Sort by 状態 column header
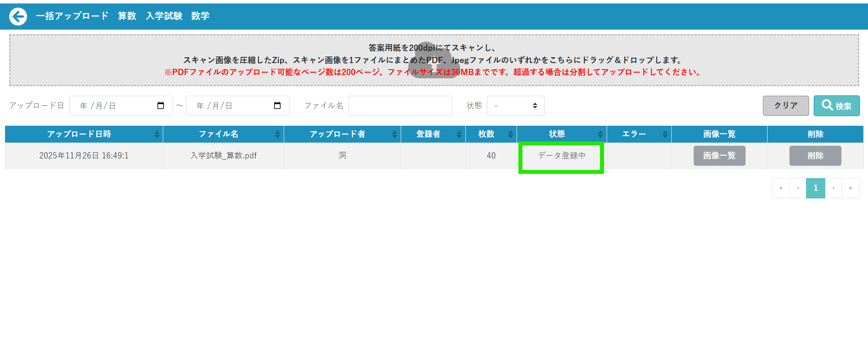The height and width of the screenshot is (348, 868). (x=557, y=134)
